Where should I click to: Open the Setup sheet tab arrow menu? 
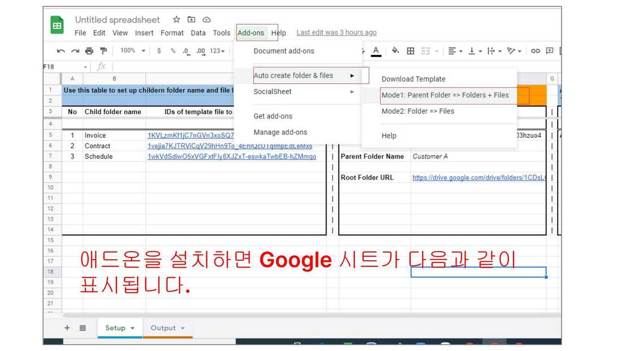click(133, 328)
